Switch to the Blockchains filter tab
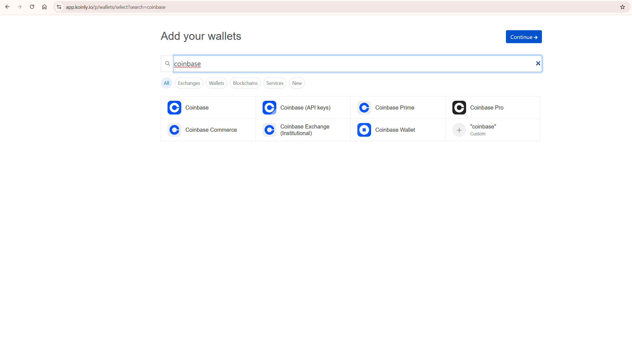Screen dimensions: 632x364 pyautogui.click(x=245, y=83)
